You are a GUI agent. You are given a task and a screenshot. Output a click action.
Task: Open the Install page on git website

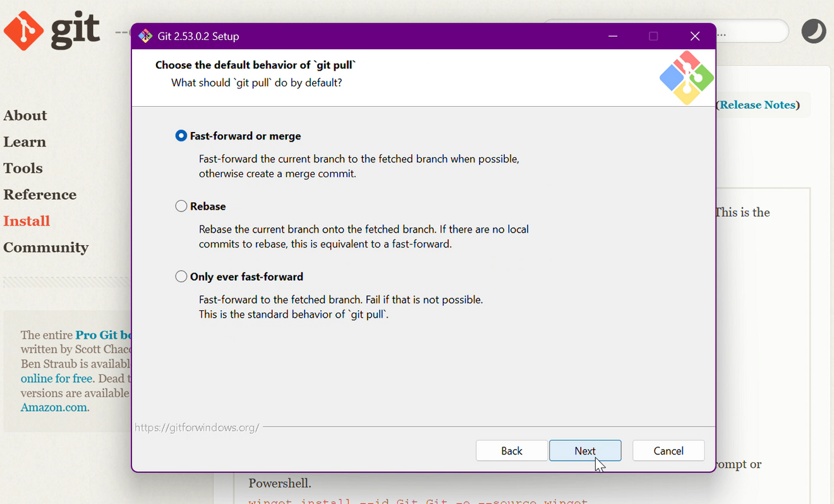pyautogui.click(x=27, y=221)
